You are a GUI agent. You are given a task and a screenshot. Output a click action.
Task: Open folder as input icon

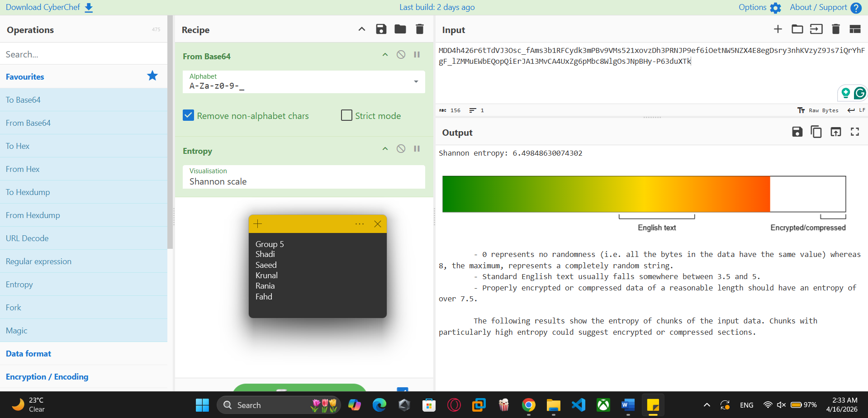(x=797, y=29)
